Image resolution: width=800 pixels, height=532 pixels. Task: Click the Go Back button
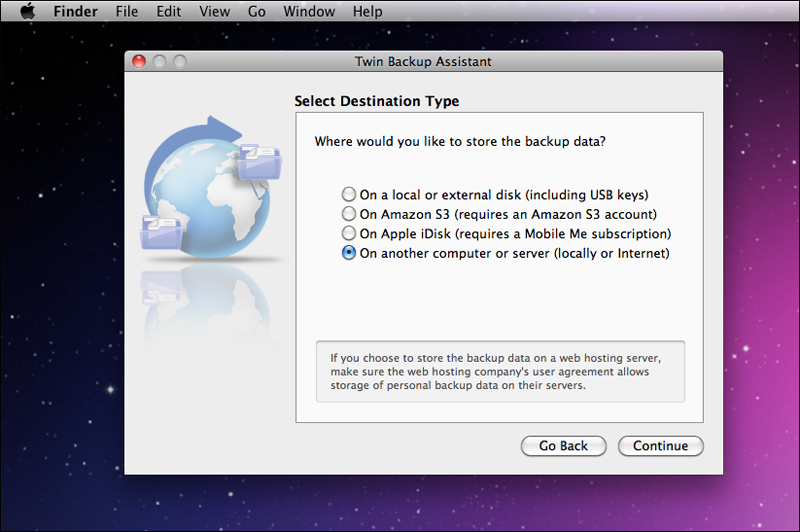563,446
